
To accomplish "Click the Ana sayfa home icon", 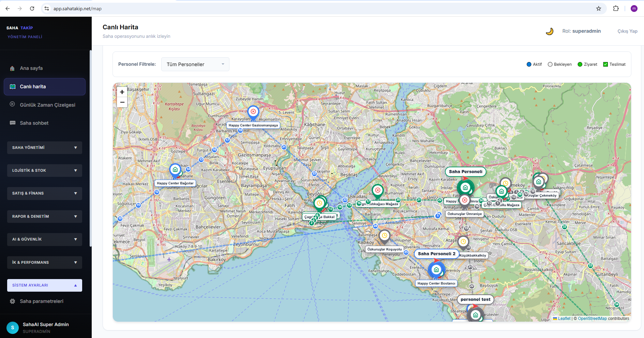I will click(x=12, y=68).
